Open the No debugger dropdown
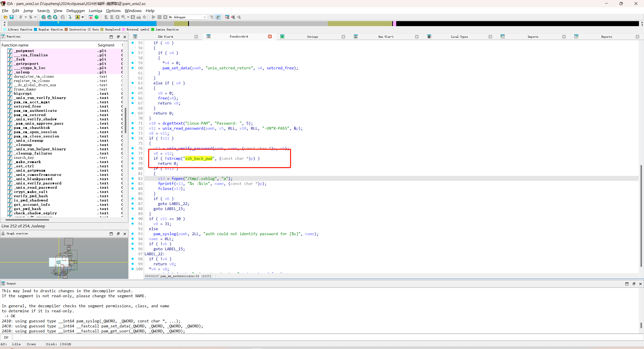This screenshot has width=644, height=349. [205, 17]
